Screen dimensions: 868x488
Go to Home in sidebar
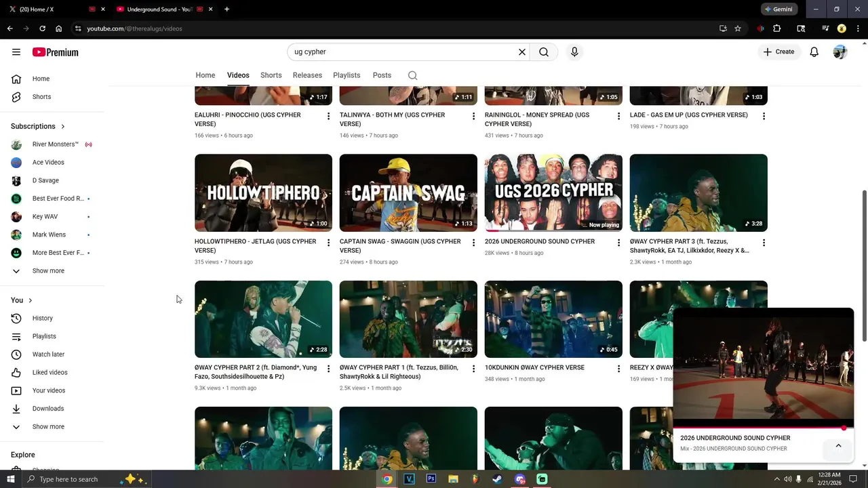pyautogui.click(x=41, y=79)
